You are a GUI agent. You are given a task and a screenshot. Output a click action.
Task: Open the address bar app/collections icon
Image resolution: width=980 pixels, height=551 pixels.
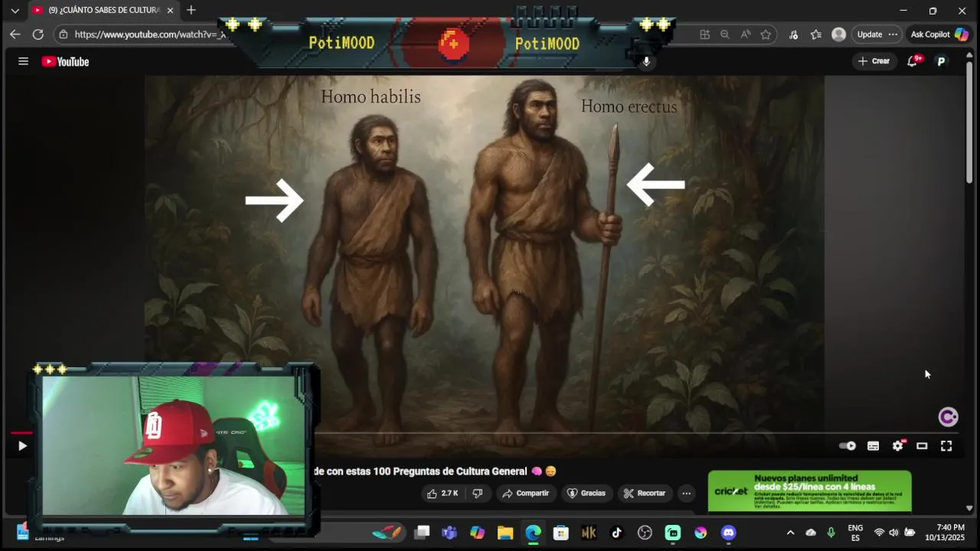(704, 34)
